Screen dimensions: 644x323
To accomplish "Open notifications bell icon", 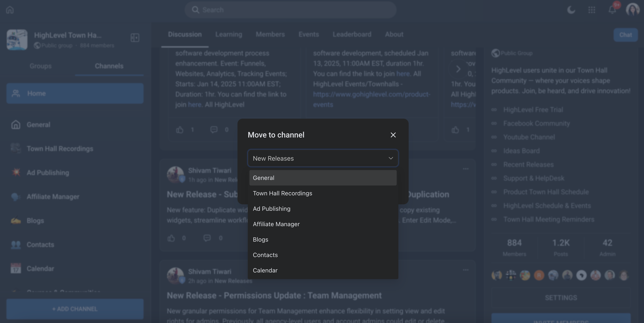I will click(612, 10).
